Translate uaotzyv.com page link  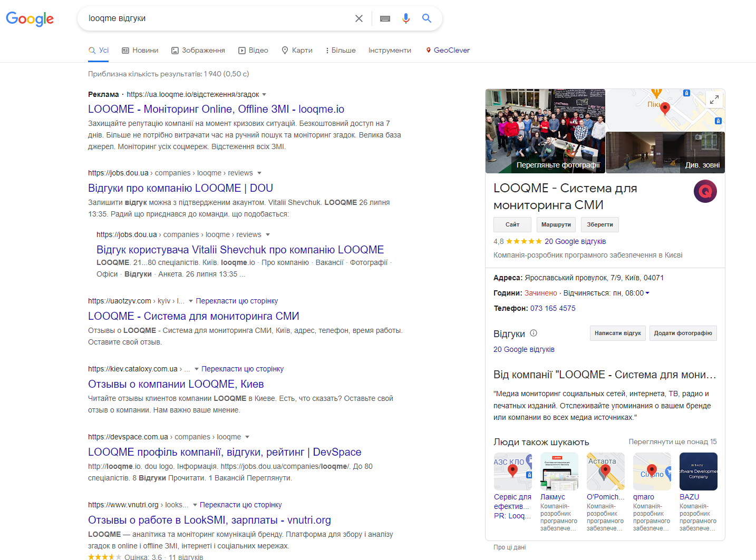237,301
